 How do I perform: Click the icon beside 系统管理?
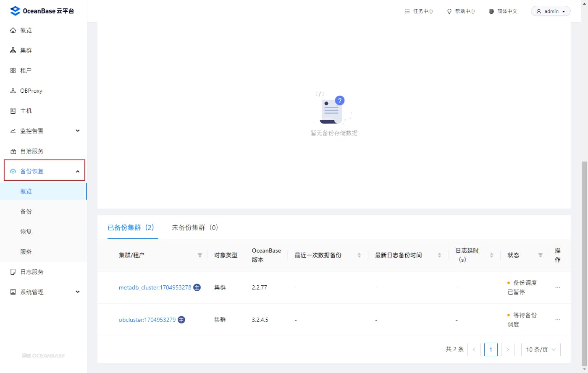(x=13, y=292)
